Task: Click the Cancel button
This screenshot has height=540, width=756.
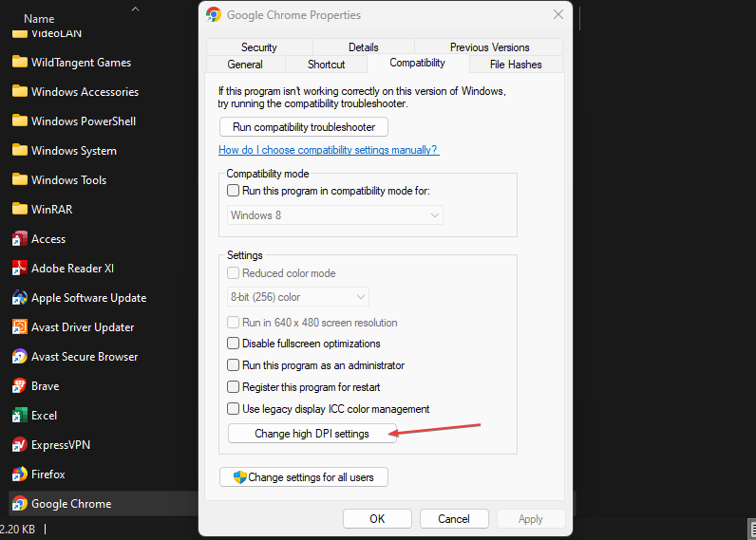Action: [x=454, y=519]
